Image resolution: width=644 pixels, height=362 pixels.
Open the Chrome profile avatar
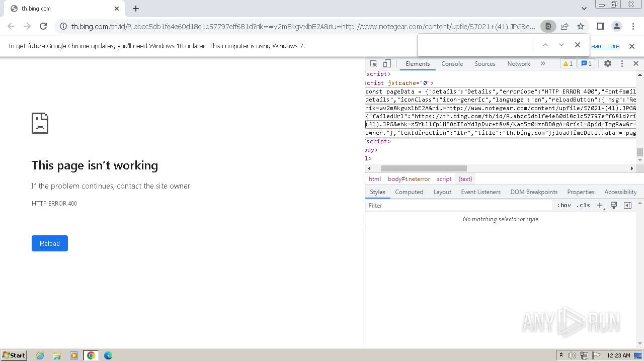(x=617, y=27)
